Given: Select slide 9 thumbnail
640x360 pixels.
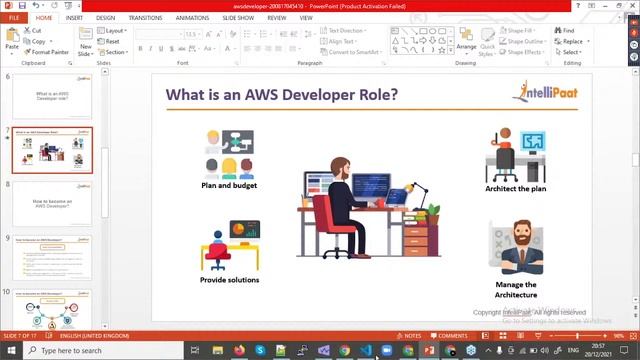Looking at the screenshot, I should (52, 258).
